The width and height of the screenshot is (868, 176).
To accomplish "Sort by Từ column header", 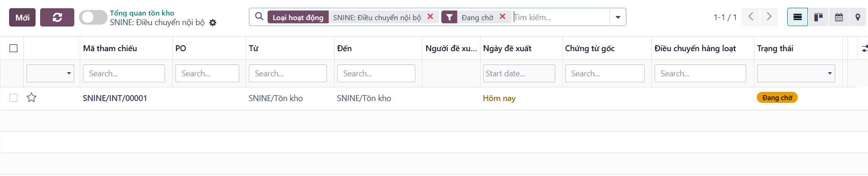I will pos(253,48).
